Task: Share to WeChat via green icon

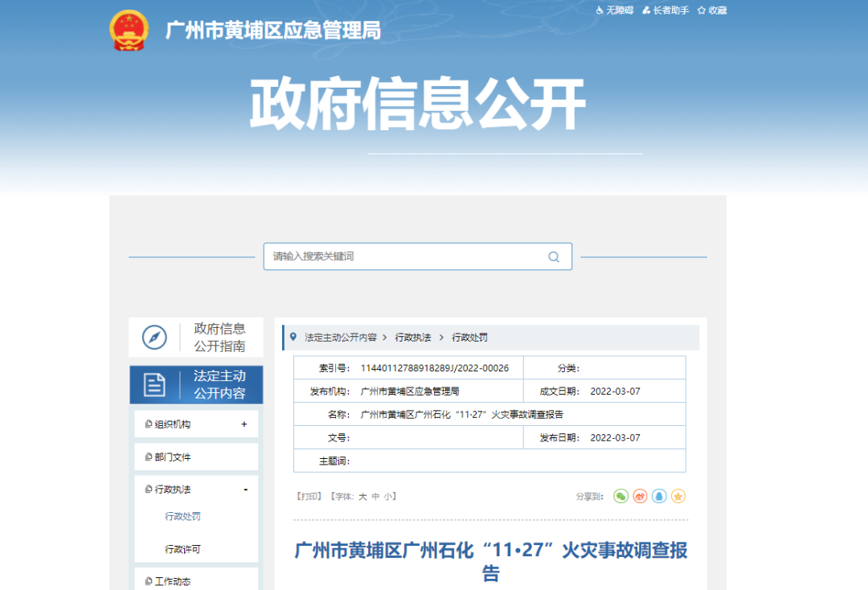Action: [620, 497]
